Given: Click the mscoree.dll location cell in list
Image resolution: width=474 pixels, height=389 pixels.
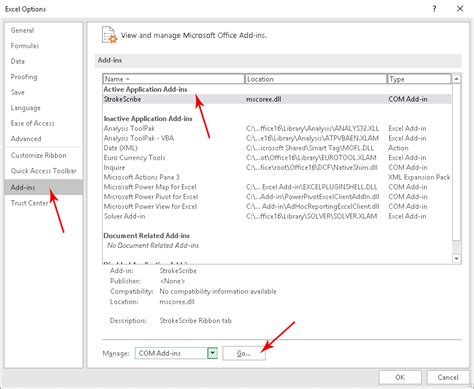Looking at the screenshot, I should click(263, 99).
